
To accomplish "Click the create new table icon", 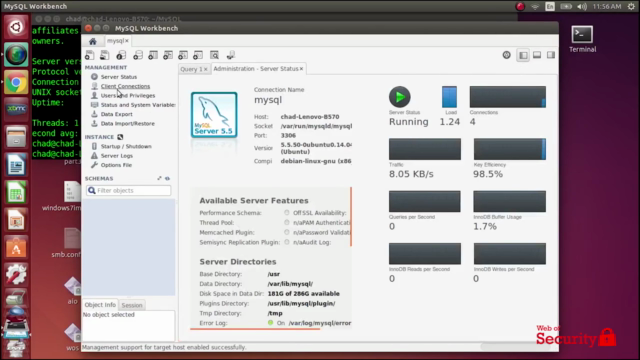I will click(x=153, y=55).
